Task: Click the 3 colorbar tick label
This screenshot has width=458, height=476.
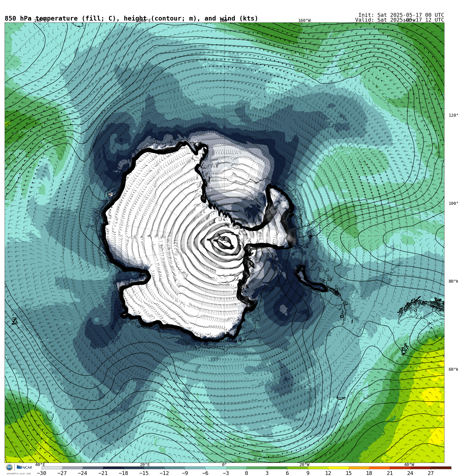Action: click(267, 473)
